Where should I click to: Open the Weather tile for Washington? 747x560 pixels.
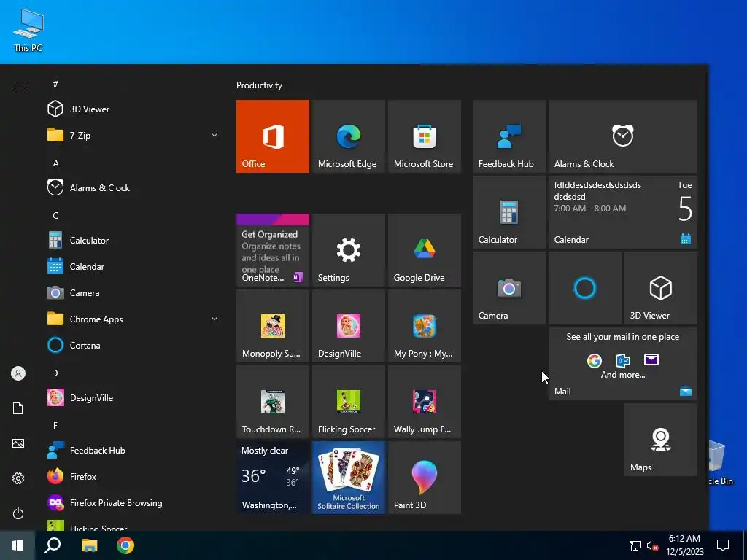[273, 478]
